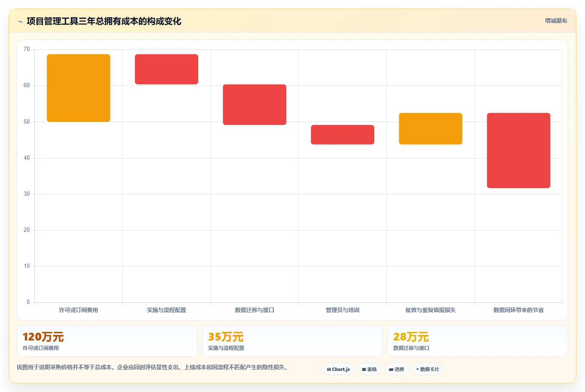Click the y-axis value 10

27,266
